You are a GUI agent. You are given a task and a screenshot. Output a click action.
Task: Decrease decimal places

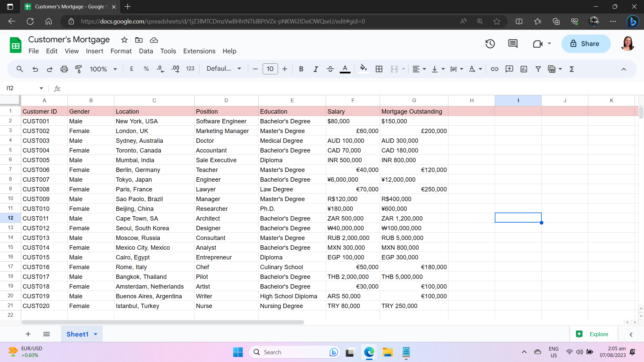coord(161,69)
